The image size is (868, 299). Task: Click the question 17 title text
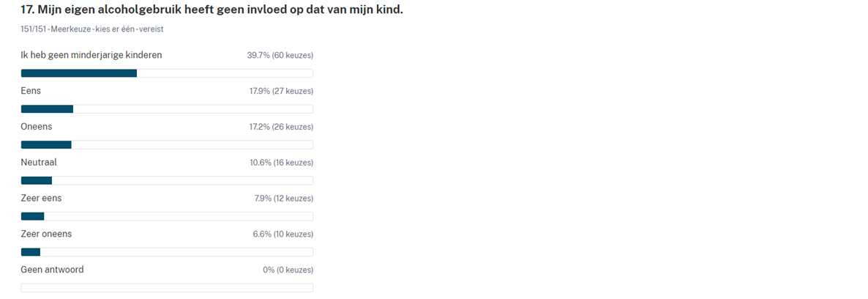(212, 10)
